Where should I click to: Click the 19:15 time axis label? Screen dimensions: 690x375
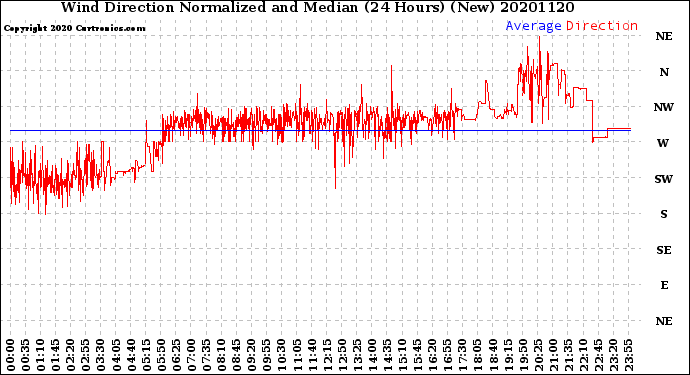[508, 355]
